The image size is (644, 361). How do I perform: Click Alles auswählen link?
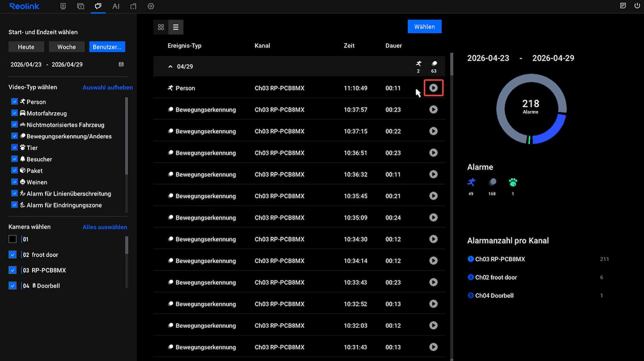105,227
